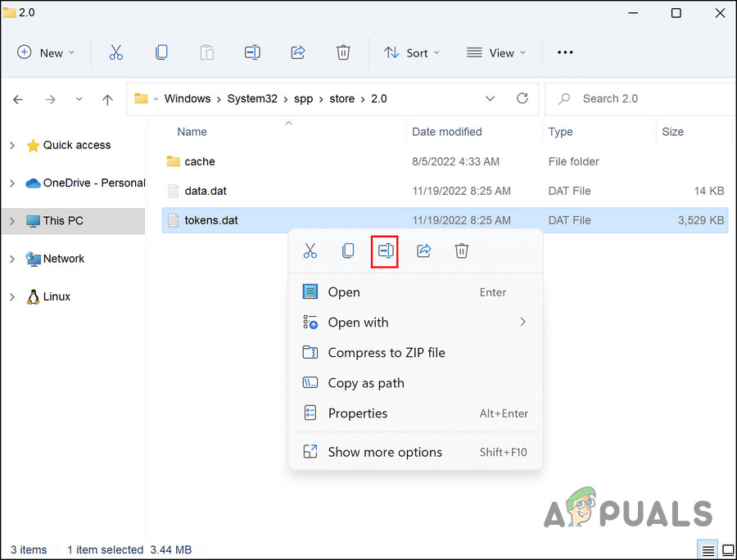This screenshot has height=560, width=737.
Task: Select the cache folder name
Action: click(200, 161)
